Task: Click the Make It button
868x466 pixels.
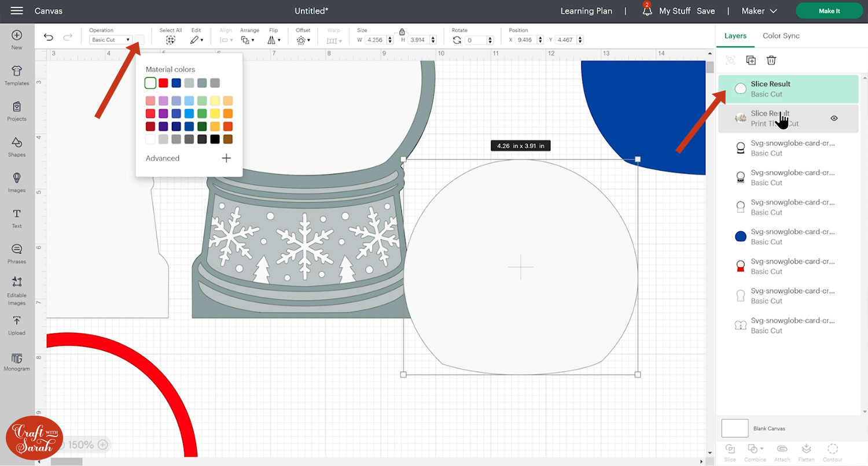Action: pos(829,11)
